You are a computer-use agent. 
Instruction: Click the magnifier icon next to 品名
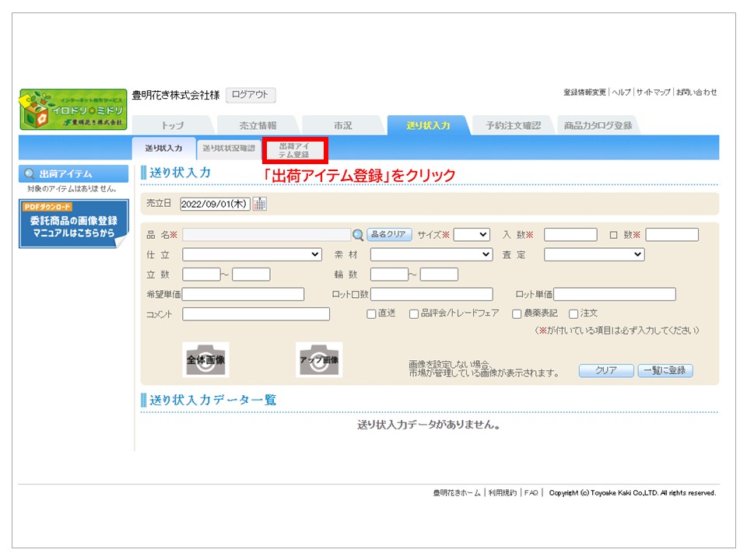(x=358, y=235)
